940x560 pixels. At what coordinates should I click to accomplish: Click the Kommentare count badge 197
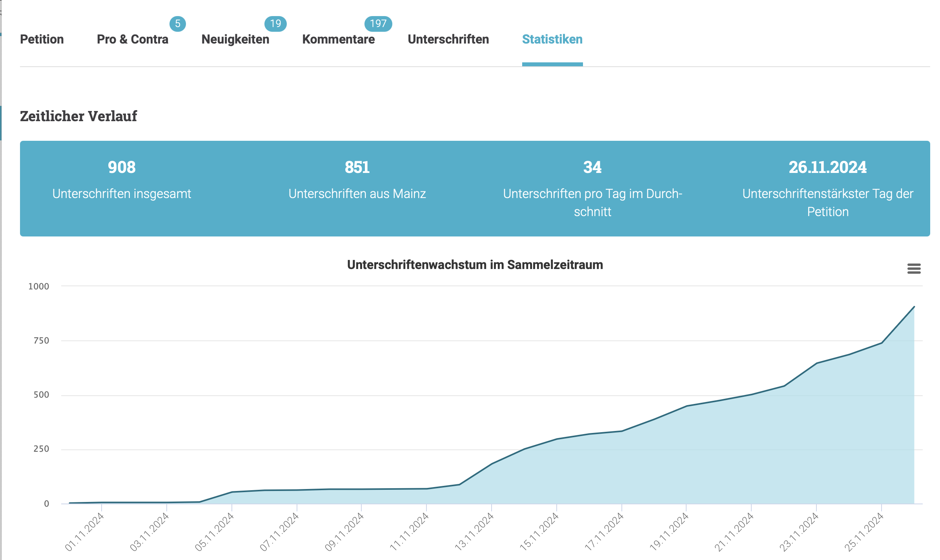[378, 24]
